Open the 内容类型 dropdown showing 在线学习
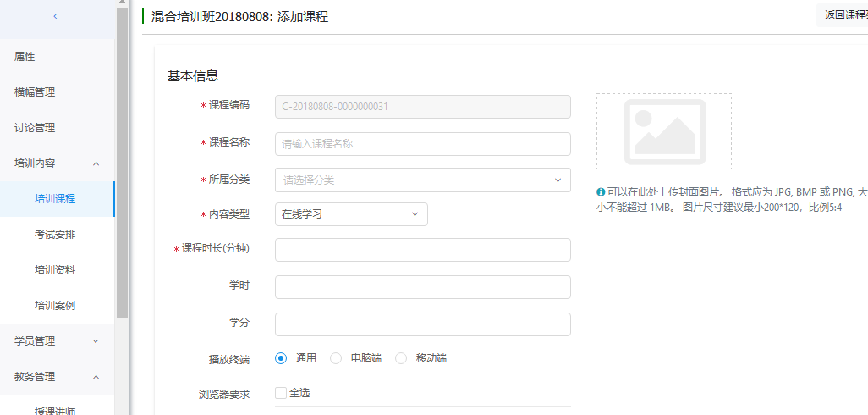The height and width of the screenshot is (415, 868). coord(351,214)
